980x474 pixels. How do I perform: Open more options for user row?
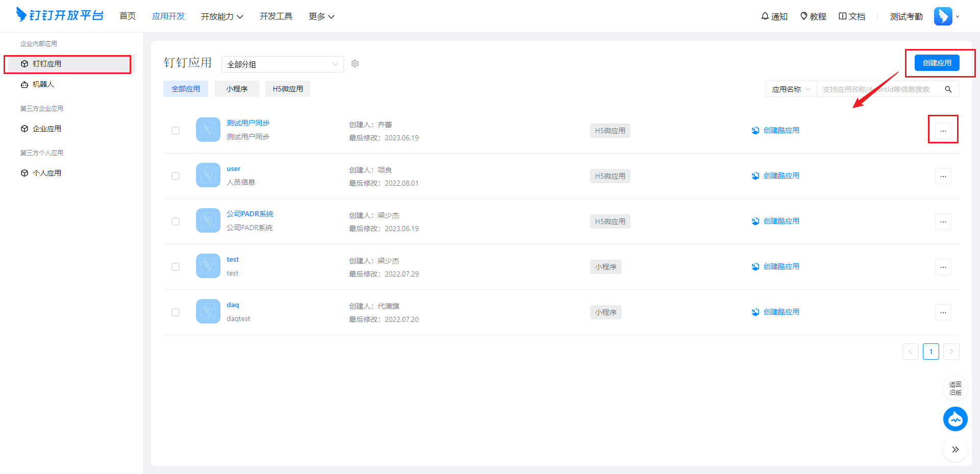coord(943,176)
